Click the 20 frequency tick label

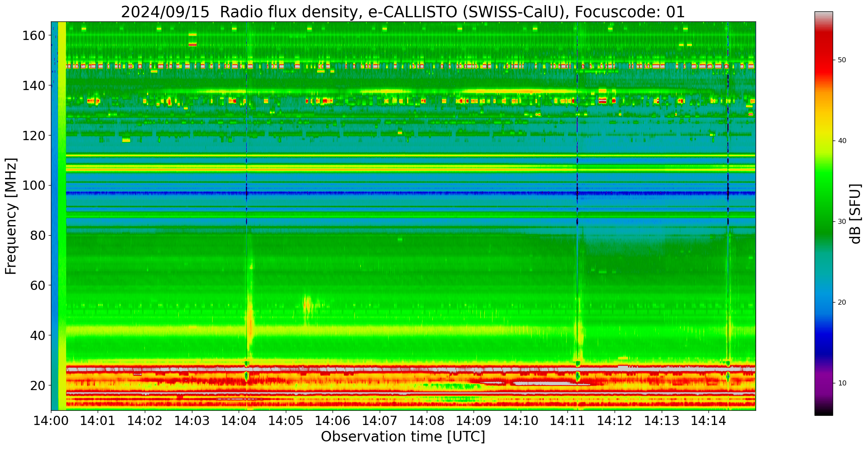[37, 385]
